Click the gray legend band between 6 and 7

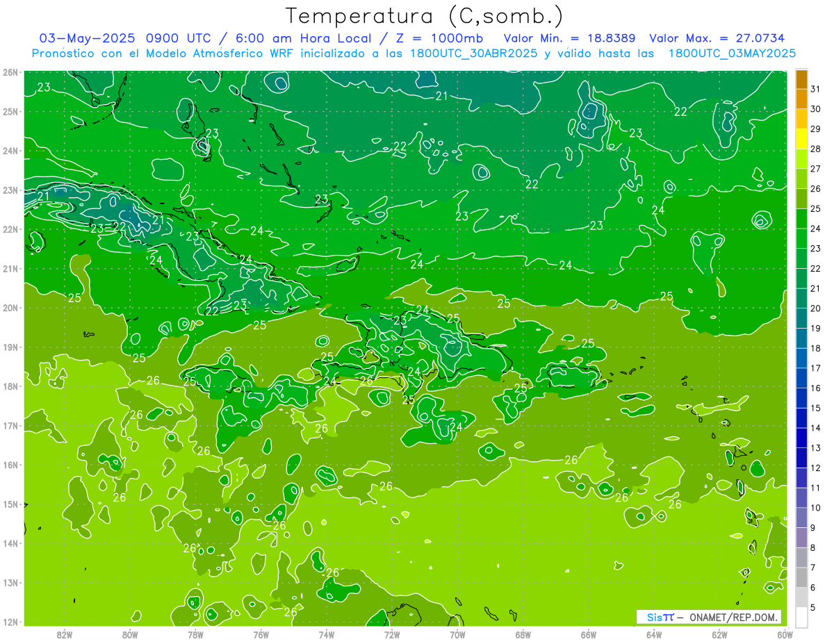point(801,577)
